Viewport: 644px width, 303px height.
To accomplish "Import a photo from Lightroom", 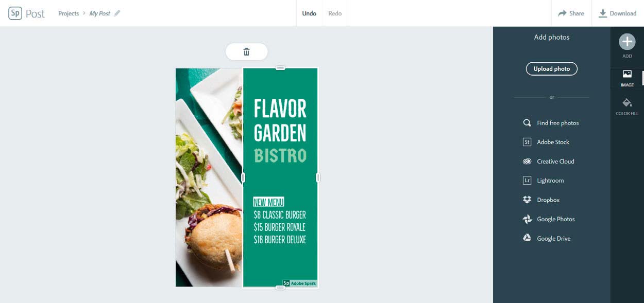I will pyautogui.click(x=543, y=181).
